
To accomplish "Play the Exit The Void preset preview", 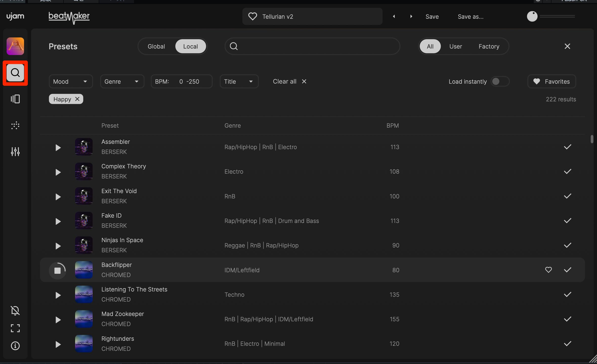I will 58,197.
